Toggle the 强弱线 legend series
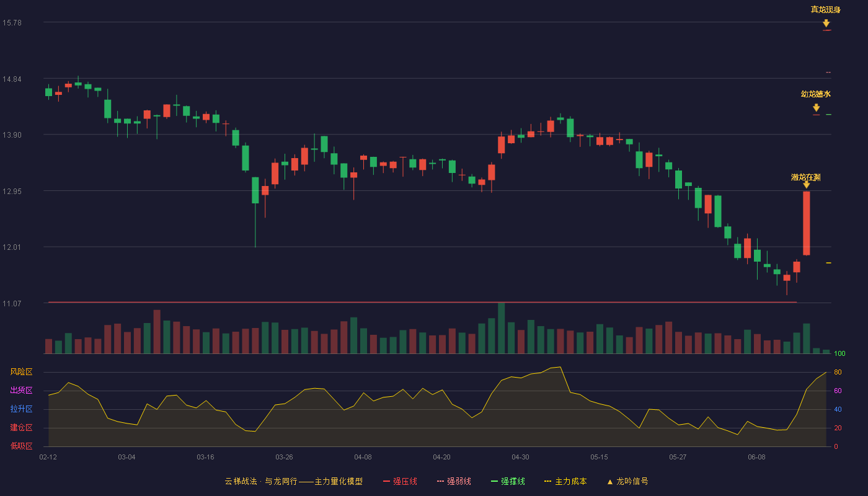Screen dimensions: 868x496 454,481
